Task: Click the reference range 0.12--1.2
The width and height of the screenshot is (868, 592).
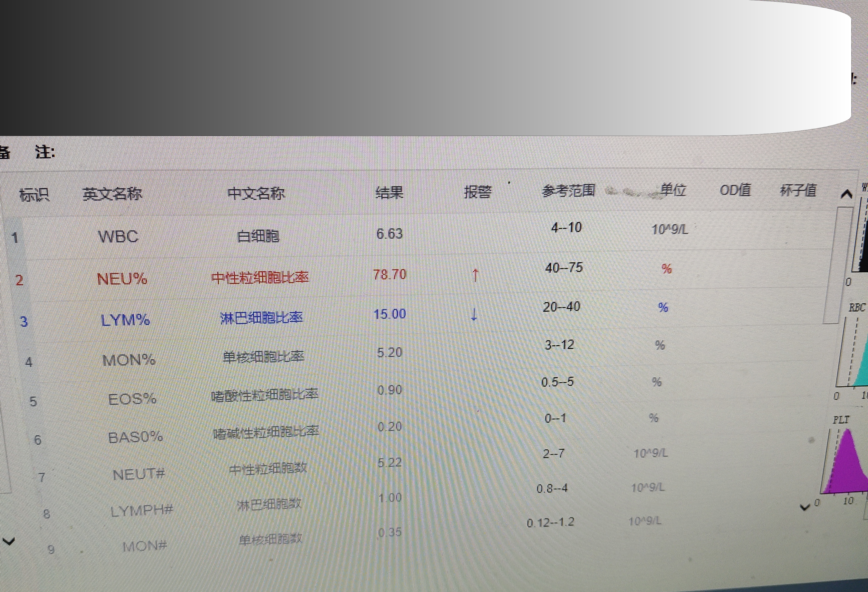Action: tap(550, 523)
